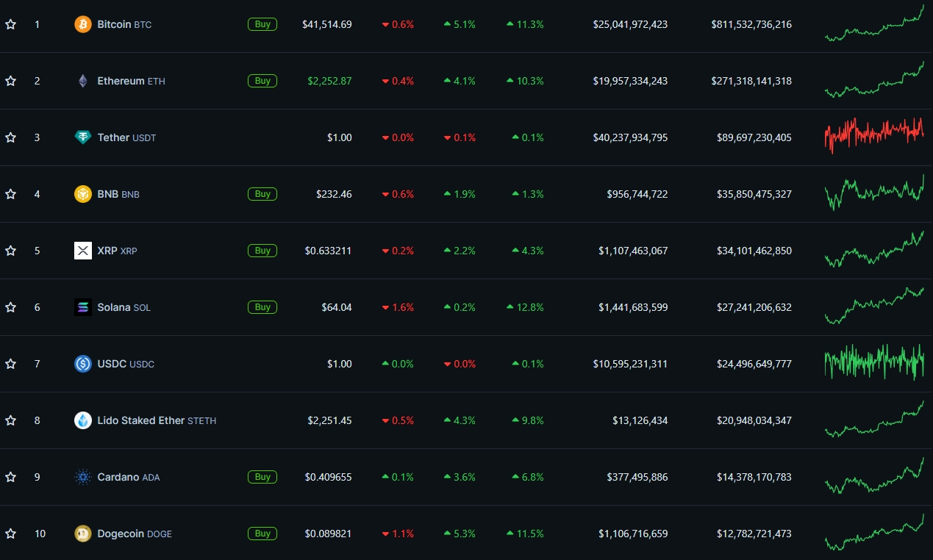Toggle the favorite star for Bitcoin
The width and height of the screenshot is (933, 560).
tap(10, 24)
